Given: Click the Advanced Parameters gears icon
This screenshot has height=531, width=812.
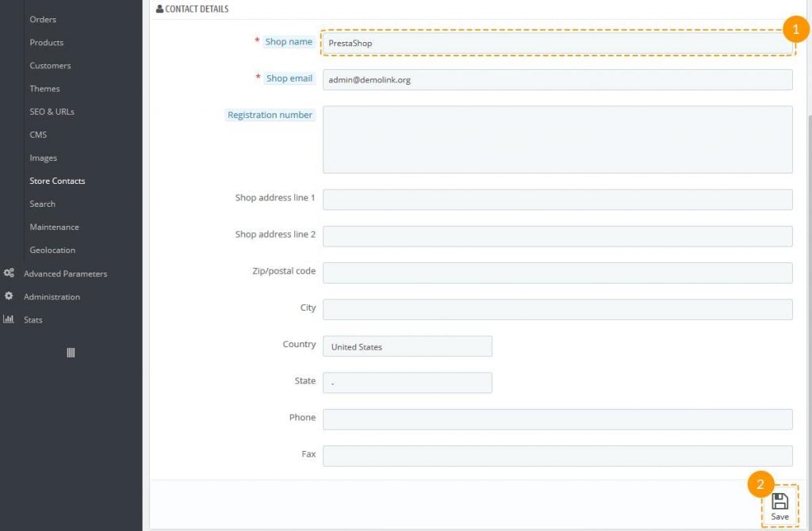Looking at the screenshot, I should [9, 273].
